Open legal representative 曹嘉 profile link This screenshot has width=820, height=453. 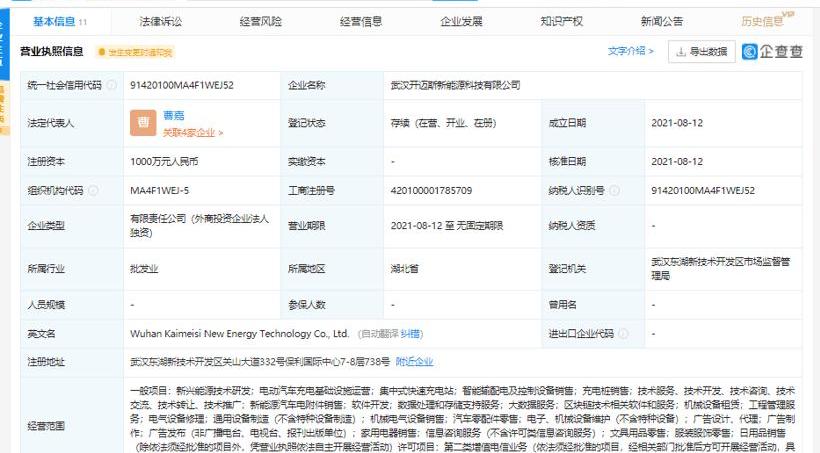[x=174, y=116]
